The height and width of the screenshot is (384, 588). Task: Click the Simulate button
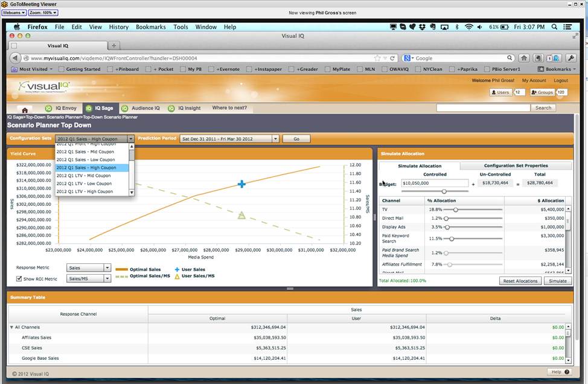(x=557, y=281)
